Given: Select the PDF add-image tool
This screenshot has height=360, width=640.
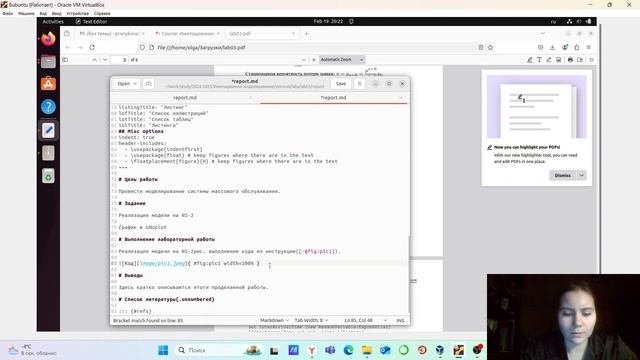Looking at the screenshot, I should pyautogui.click(x=559, y=60).
